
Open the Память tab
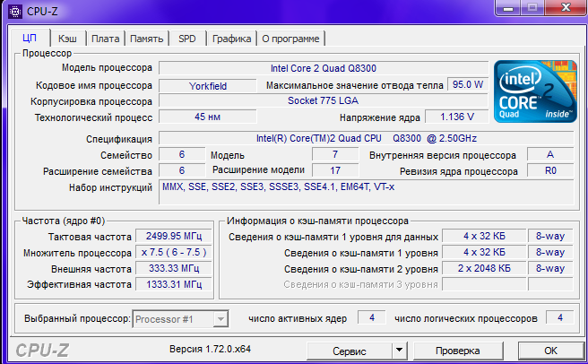pyautogui.click(x=147, y=39)
